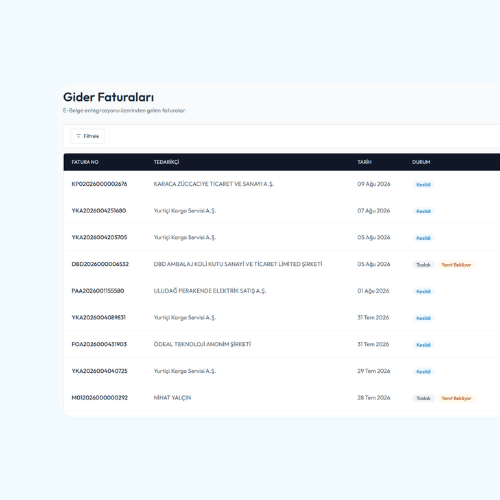Select ÖDEAL TEKNOLOJİ ANONİM ŞİRKETİ supplier
The height and width of the screenshot is (500, 500).
pos(202,344)
